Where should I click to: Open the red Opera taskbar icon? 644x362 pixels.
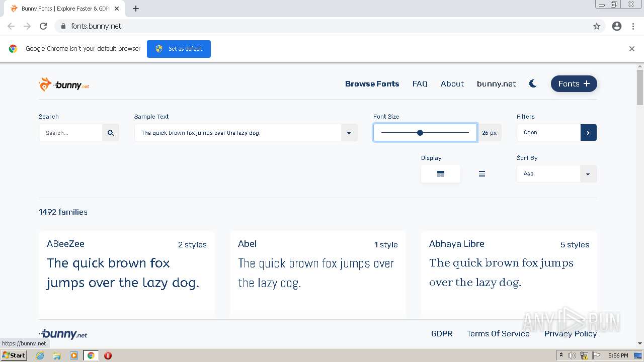[x=108, y=355]
